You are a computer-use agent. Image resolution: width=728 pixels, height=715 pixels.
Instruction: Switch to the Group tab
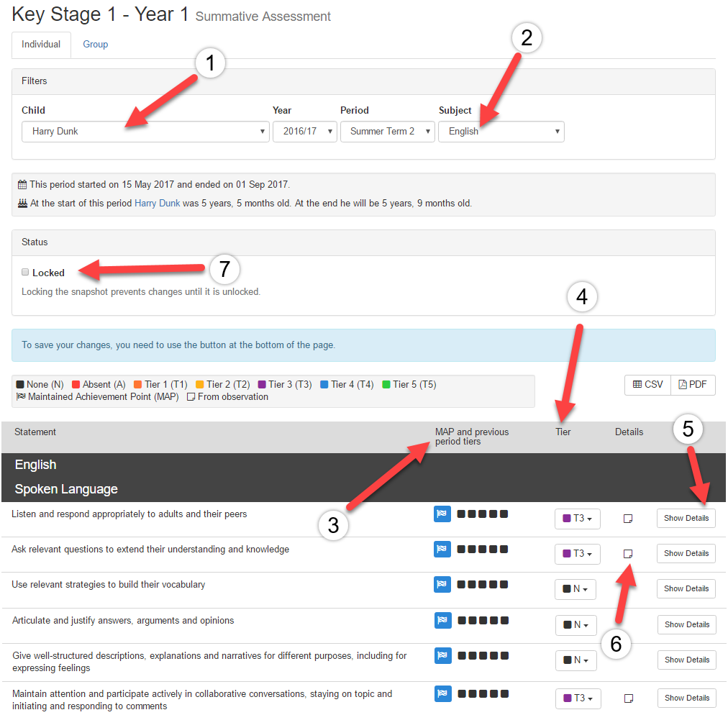tap(96, 45)
